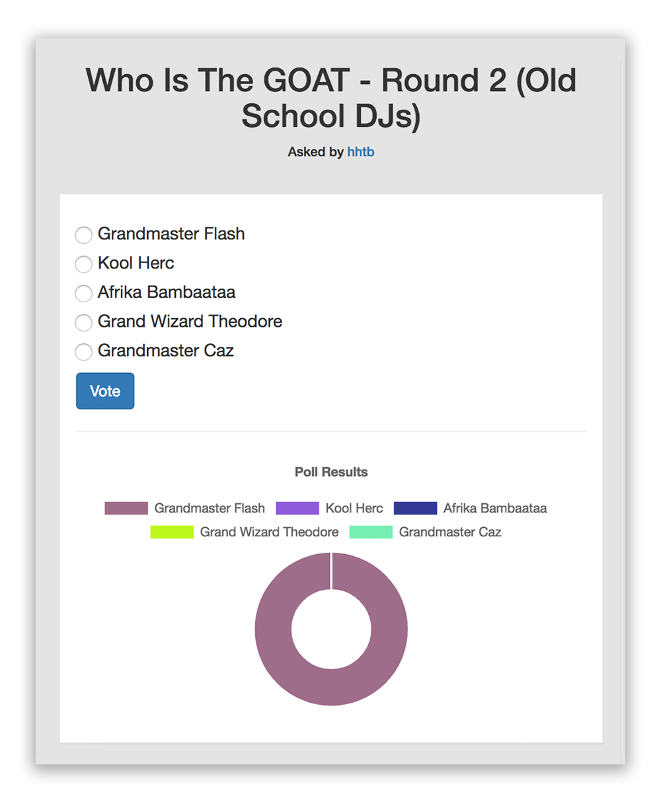Viewport: 661px width, 812px height.
Task: Click the Poll Results chart title
Action: tap(331, 472)
